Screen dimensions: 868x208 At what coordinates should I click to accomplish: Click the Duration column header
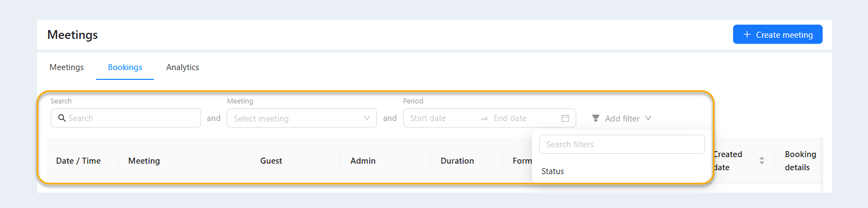pos(457,161)
